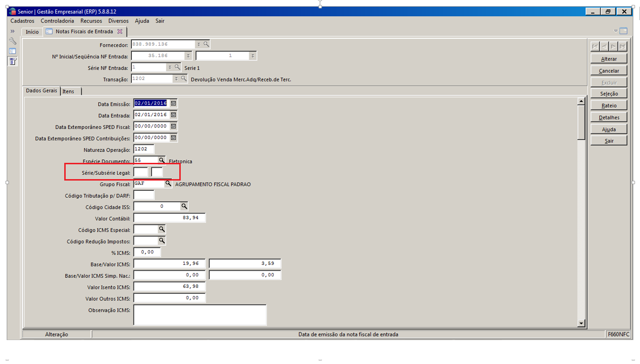The height and width of the screenshot is (364, 640).
Task: Close the Notas Fiscais de Entrada tab
Action: click(x=120, y=32)
